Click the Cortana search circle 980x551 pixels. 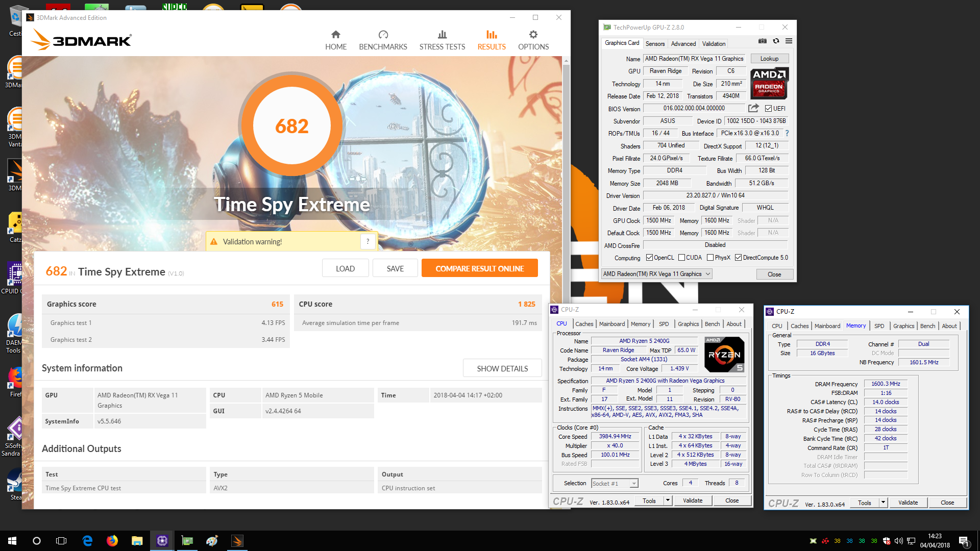pyautogui.click(x=37, y=541)
